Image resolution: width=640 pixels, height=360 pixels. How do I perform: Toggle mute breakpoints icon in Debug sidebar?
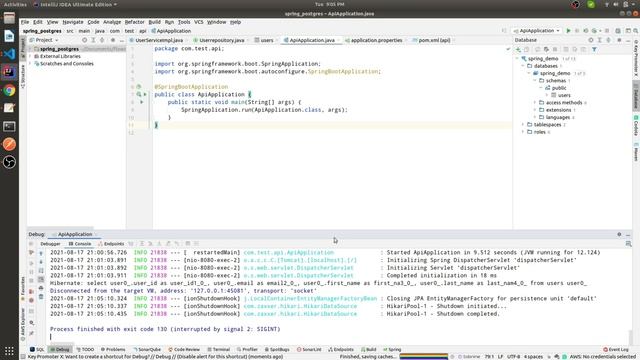[31, 300]
